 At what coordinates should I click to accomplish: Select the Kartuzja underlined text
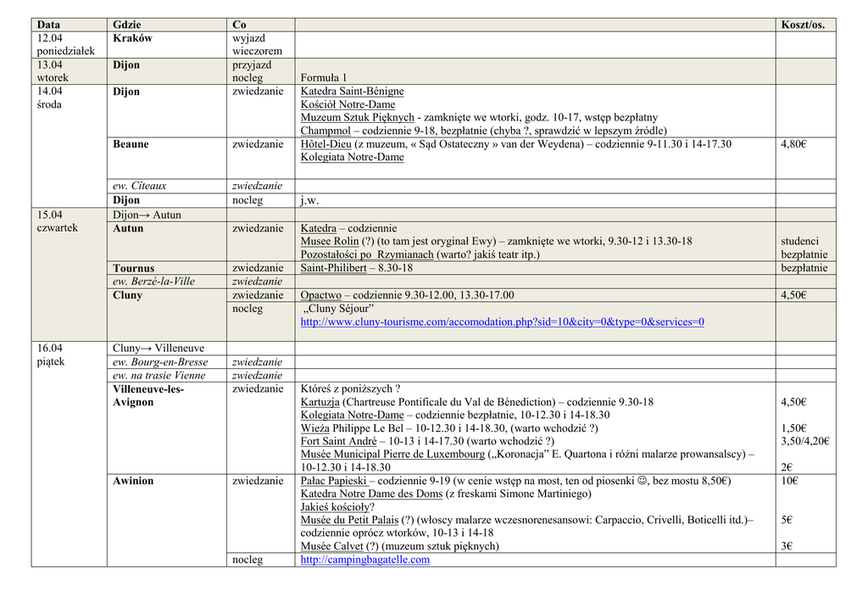pos(320,402)
